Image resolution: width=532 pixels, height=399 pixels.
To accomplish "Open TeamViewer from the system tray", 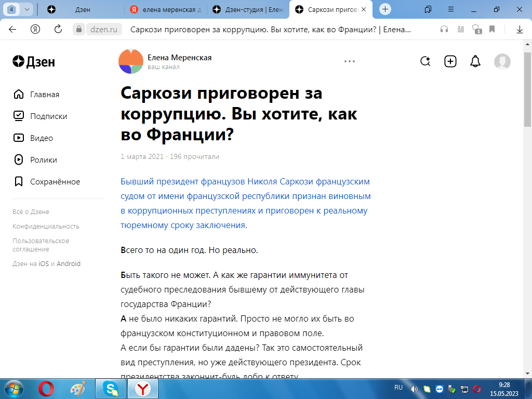I will point(440,388).
